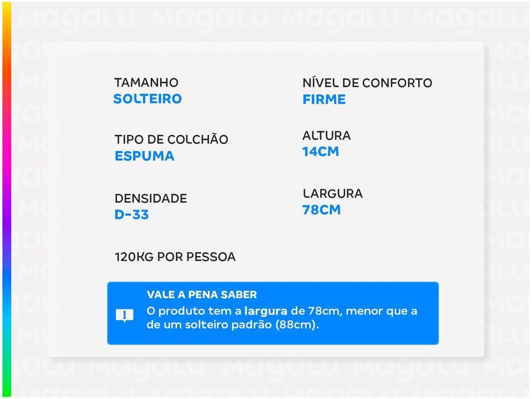Click the rainbow color strip on left edge
Screen dimensions: 532x399
click(x=7, y=199)
